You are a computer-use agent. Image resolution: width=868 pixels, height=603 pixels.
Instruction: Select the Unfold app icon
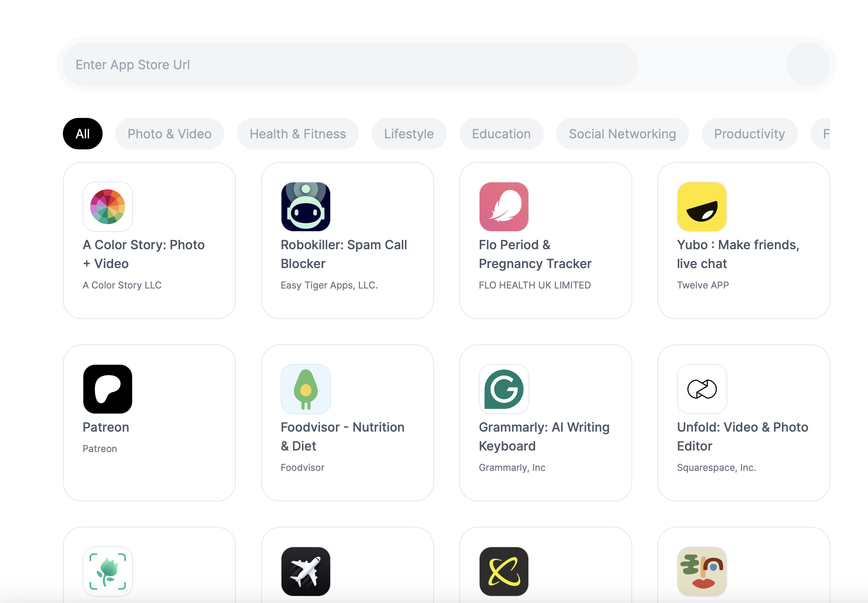click(x=702, y=389)
